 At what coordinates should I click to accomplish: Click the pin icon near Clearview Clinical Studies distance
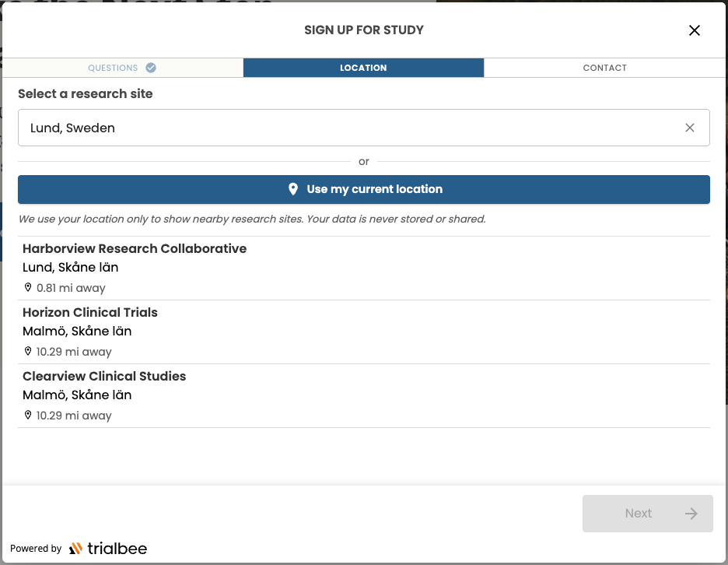(28, 415)
